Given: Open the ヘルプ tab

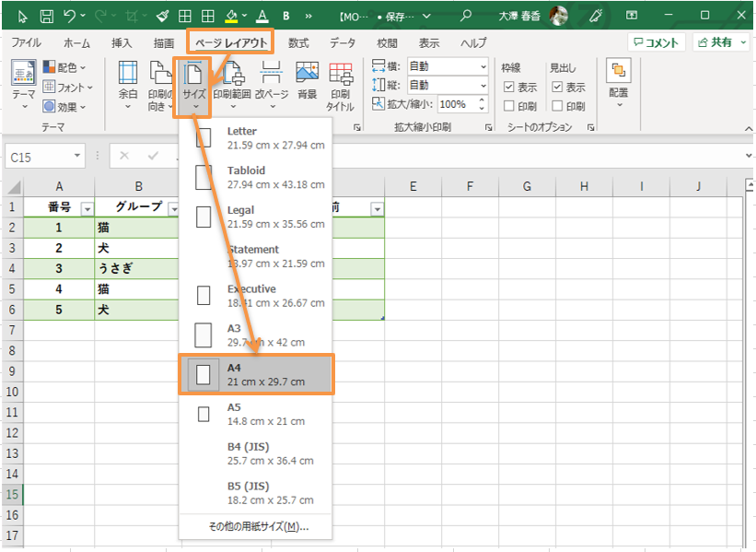Looking at the screenshot, I should point(473,42).
